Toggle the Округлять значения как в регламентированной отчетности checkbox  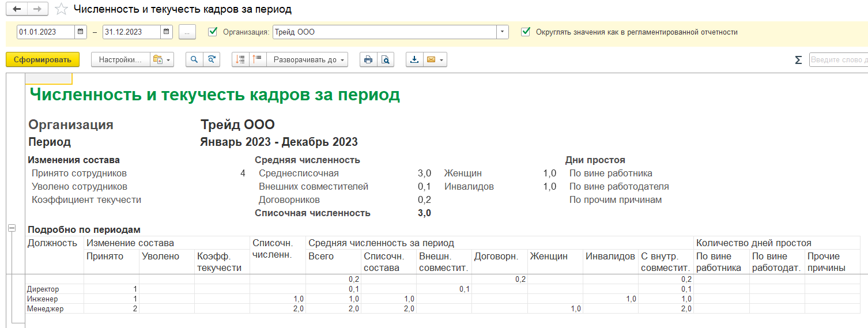click(525, 32)
